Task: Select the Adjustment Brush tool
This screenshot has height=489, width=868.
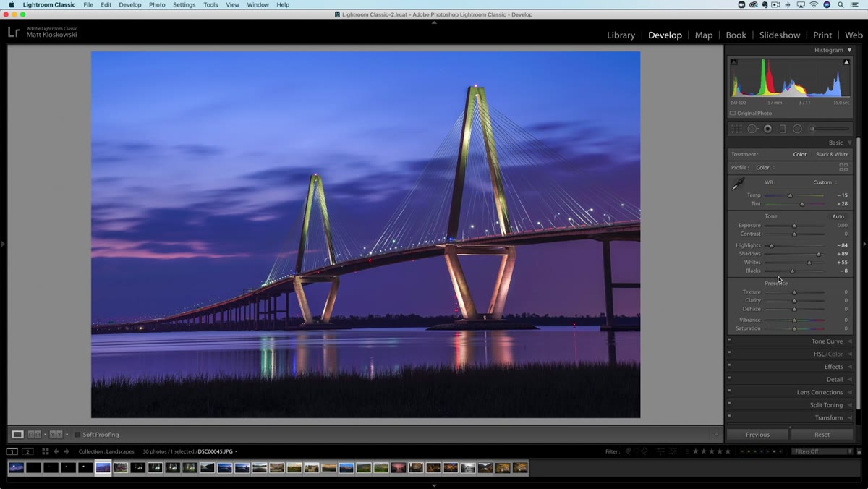Action: click(830, 129)
